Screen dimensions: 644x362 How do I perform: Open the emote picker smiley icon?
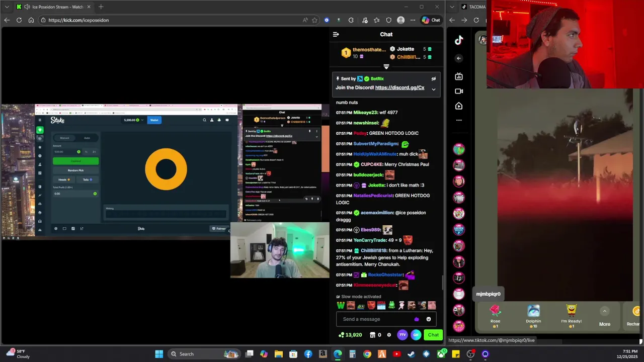[429, 319]
